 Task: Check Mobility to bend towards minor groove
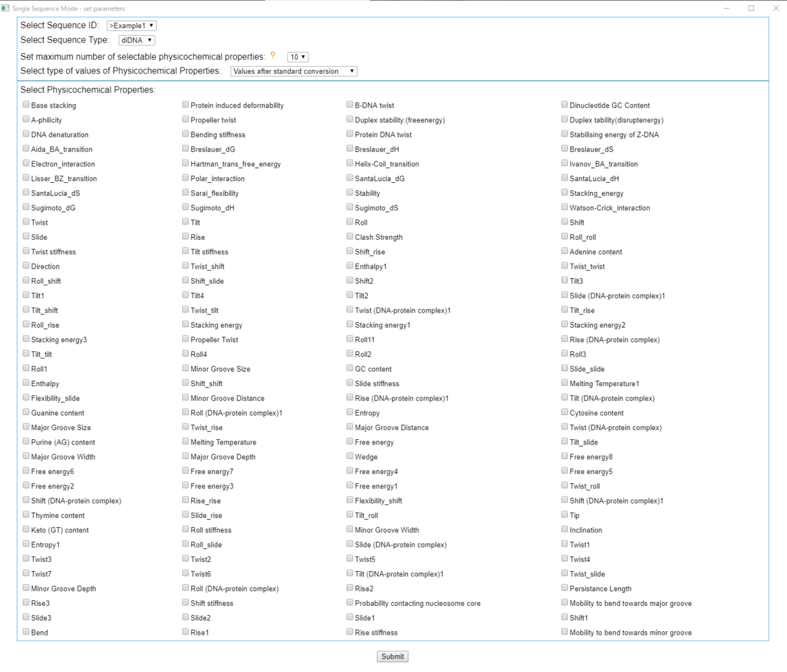565,631
